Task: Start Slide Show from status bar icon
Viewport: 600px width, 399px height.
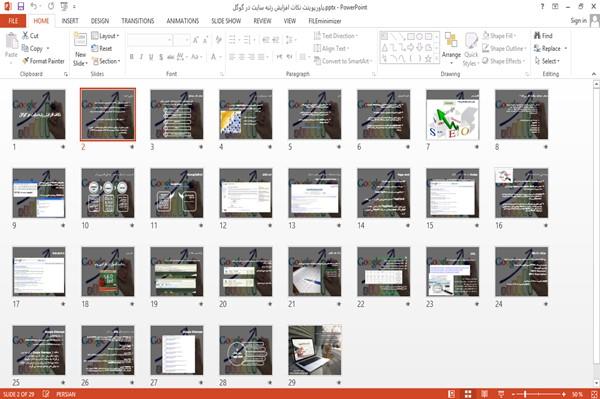Action: [501, 394]
